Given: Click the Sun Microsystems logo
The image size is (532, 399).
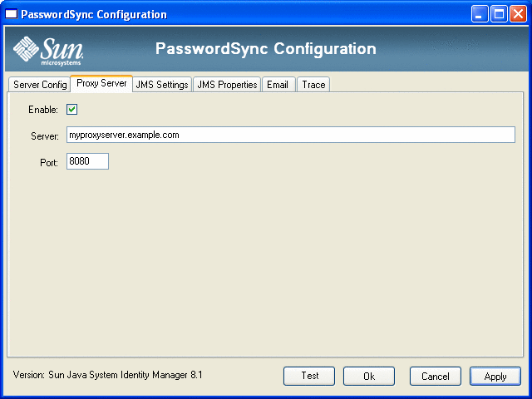Looking at the screenshot, I should pyautogui.click(x=48, y=52).
